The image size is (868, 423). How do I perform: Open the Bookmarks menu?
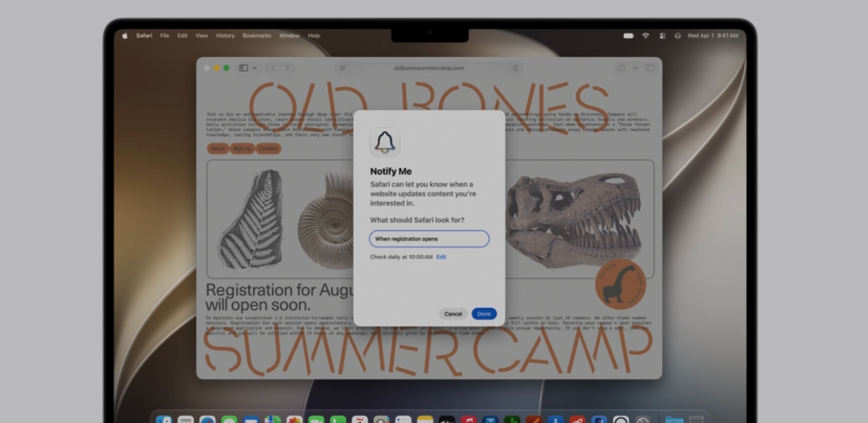pyautogui.click(x=257, y=35)
